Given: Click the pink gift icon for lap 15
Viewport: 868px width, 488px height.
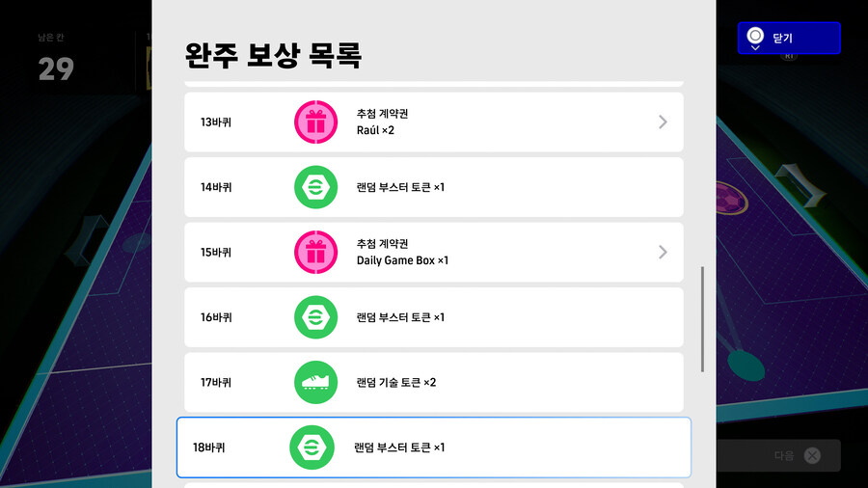Looking at the screenshot, I should pos(315,252).
